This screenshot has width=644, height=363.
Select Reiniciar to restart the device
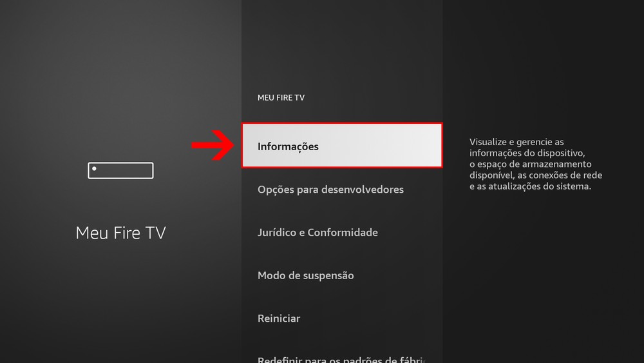[x=342, y=319]
